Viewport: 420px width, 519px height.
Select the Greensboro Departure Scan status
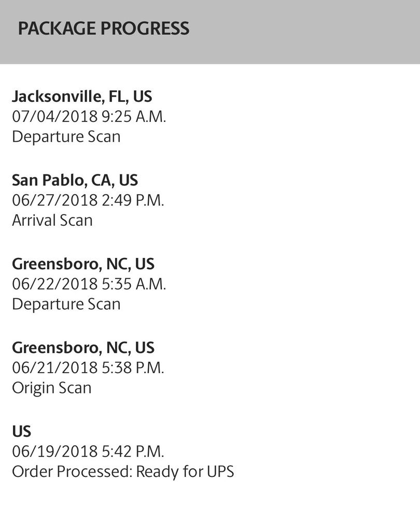[66, 304]
